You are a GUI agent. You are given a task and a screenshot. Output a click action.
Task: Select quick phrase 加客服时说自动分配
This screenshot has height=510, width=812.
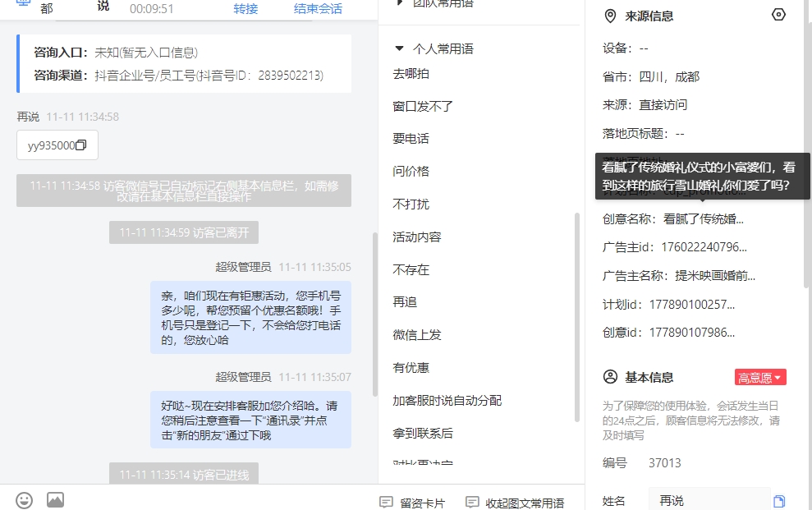447,401
